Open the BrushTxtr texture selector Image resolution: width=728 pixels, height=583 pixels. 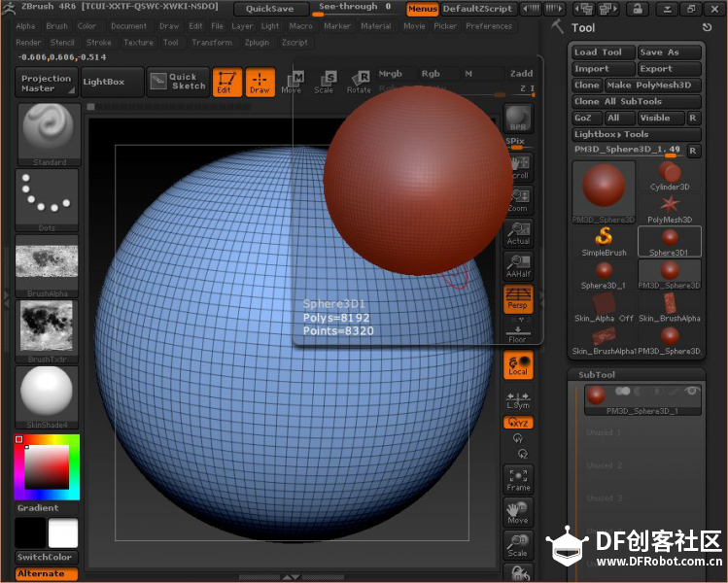point(47,331)
